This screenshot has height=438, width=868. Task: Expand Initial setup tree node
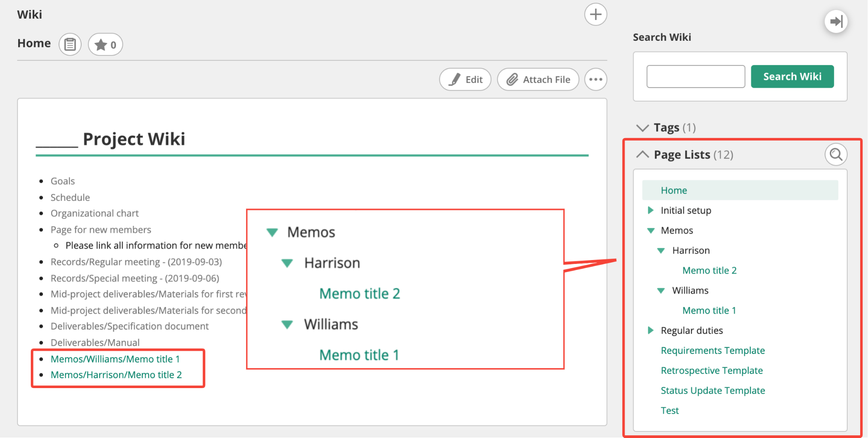tap(650, 211)
